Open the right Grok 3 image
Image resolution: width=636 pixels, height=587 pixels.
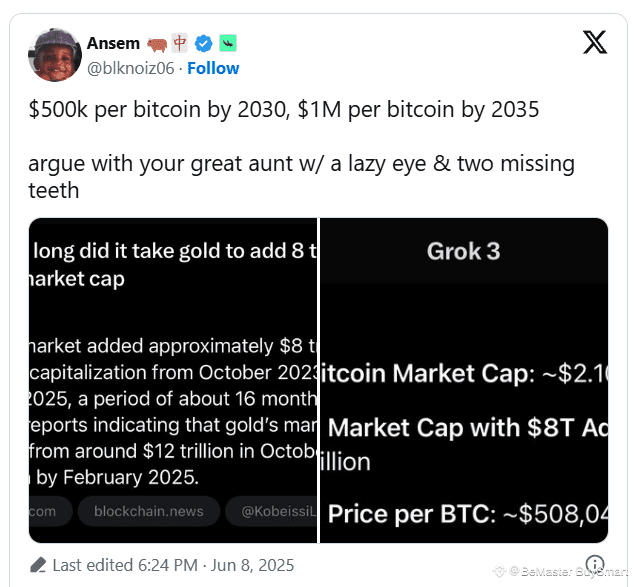pyautogui.click(x=464, y=380)
